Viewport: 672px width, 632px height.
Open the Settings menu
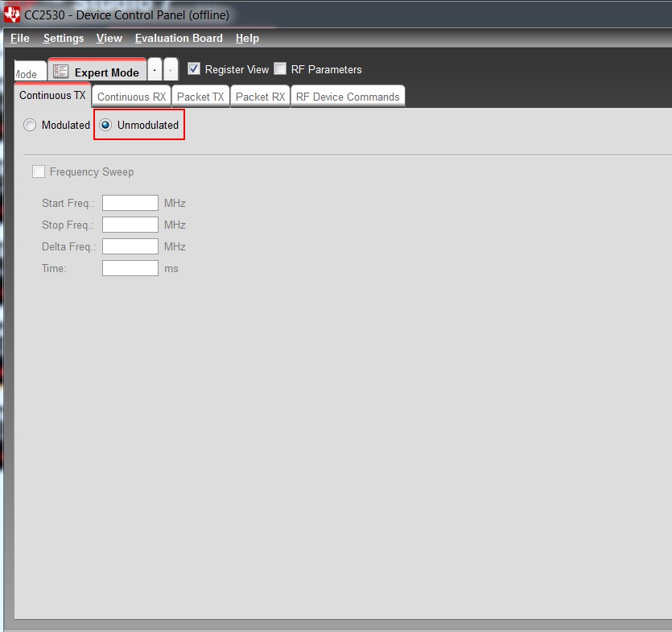[x=64, y=38]
